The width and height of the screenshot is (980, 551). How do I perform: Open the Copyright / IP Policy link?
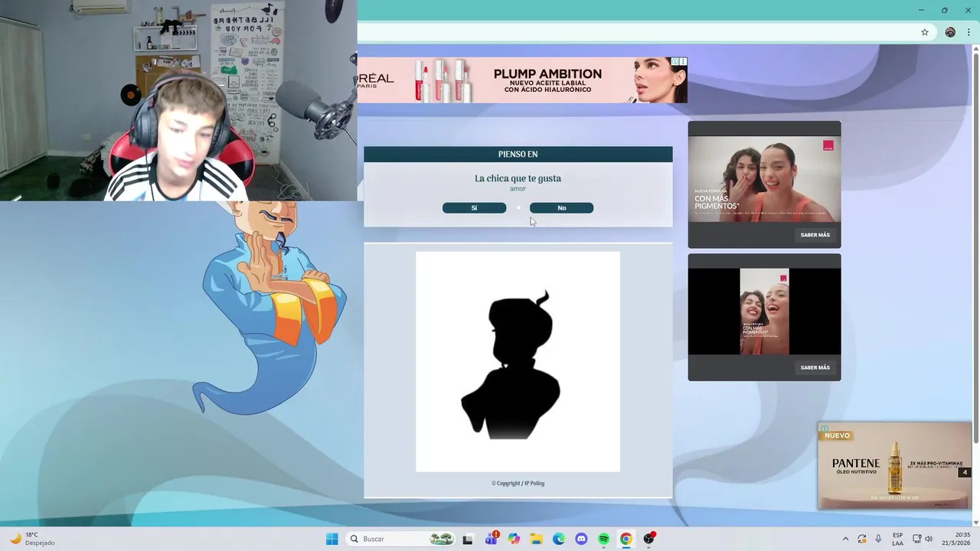(x=518, y=484)
